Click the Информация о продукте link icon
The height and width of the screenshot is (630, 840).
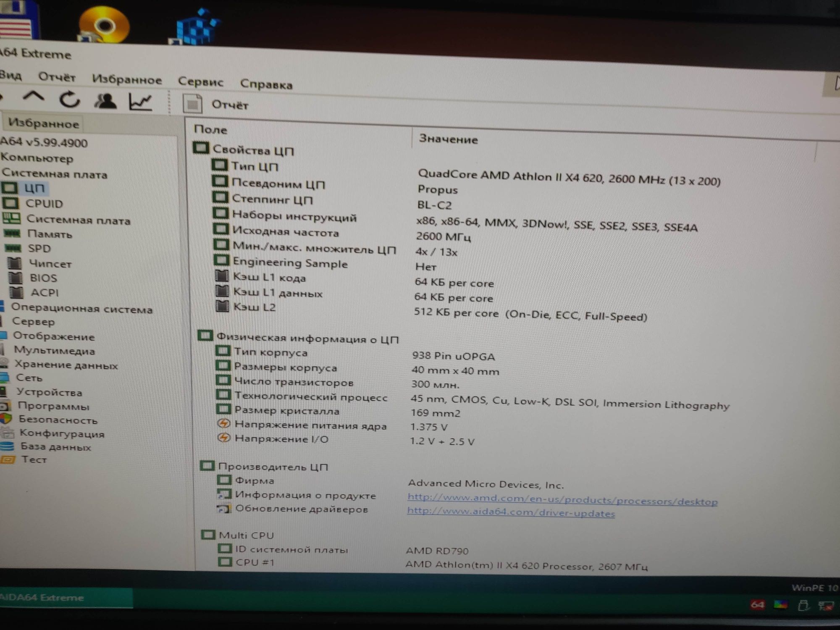tap(224, 493)
